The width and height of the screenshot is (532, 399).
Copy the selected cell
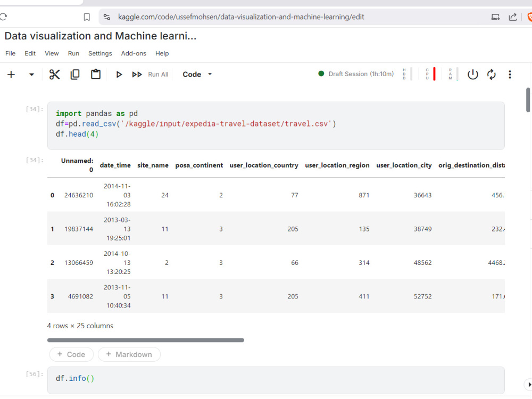coord(75,74)
